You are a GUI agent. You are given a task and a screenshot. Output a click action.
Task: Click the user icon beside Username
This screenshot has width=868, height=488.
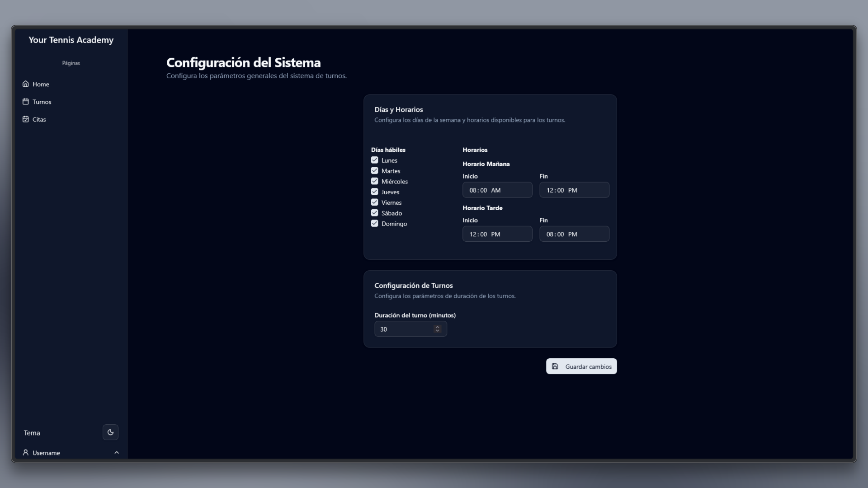pos(26,452)
